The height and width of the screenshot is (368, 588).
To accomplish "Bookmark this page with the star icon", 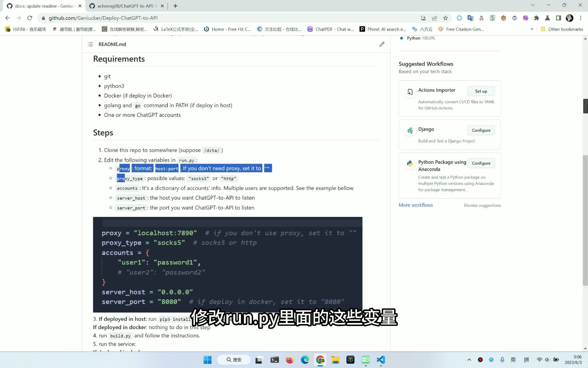I will pos(445,18).
